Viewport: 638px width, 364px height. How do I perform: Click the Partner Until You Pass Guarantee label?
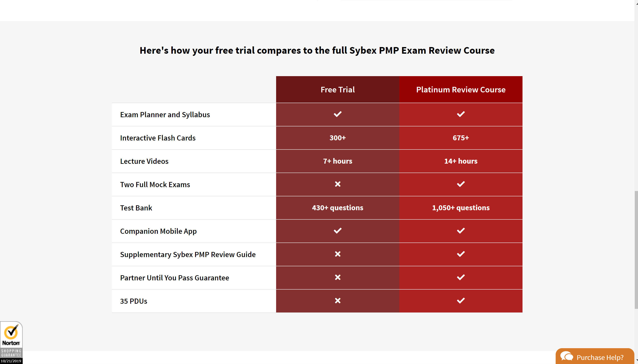coord(175,278)
